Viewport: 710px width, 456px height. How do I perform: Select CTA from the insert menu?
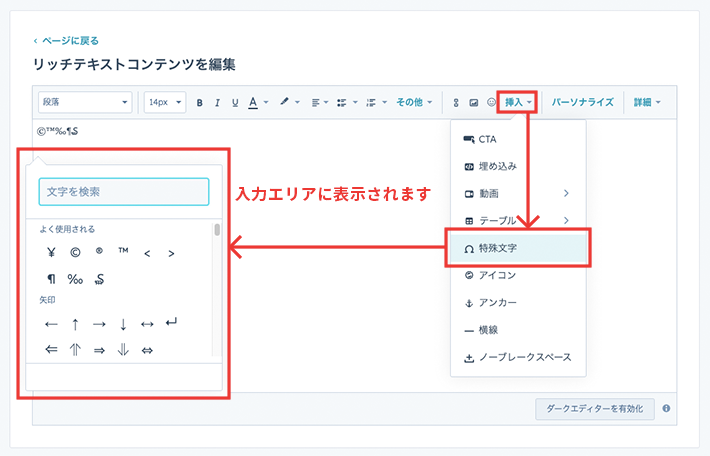[x=518, y=139]
